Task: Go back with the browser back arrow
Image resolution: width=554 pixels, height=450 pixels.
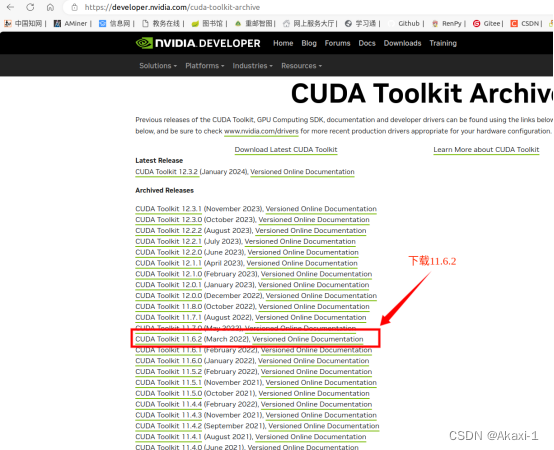Action: coord(10,7)
